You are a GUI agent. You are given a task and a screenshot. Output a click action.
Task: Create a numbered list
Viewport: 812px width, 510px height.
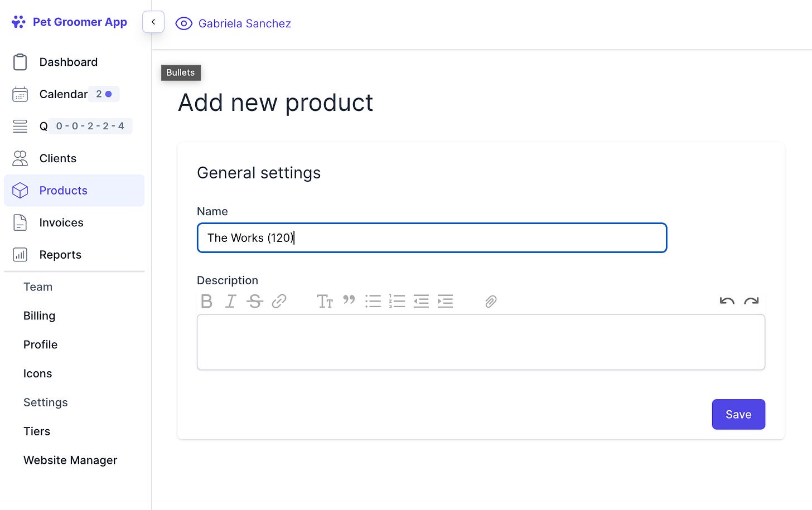coord(397,302)
